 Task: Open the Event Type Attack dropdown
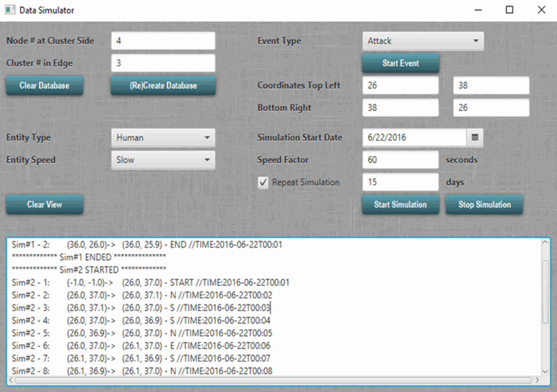coord(423,41)
